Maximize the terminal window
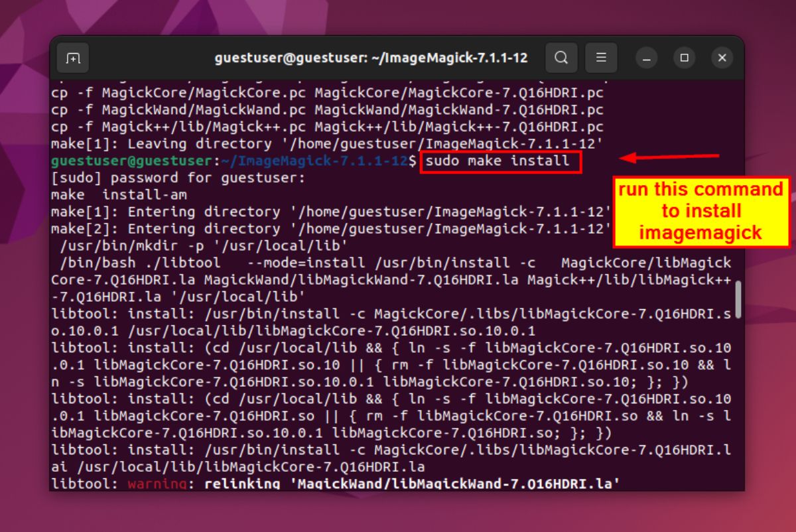796x532 pixels. coord(685,58)
